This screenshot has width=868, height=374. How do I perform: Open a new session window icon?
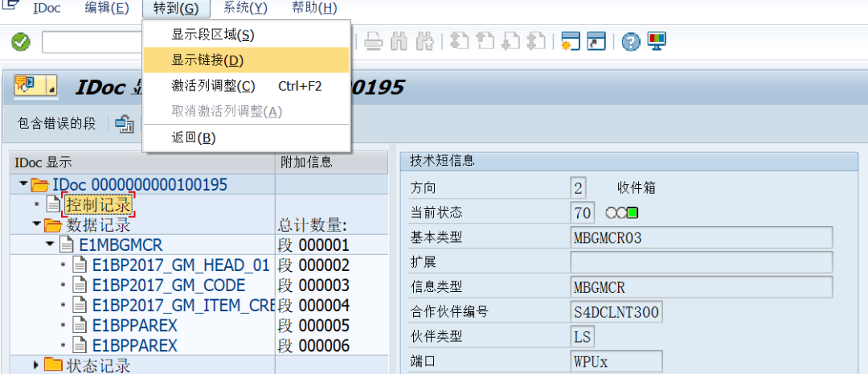pos(570,42)
